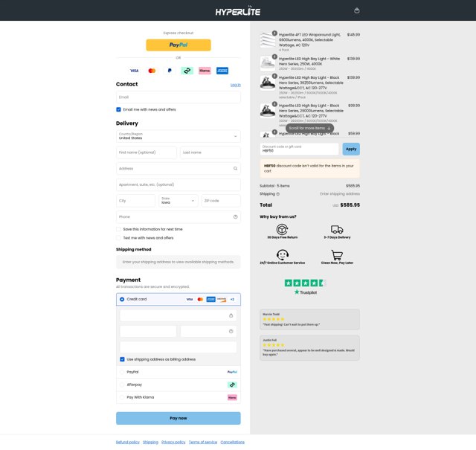Screen dimensions: 476x450
Task: Toggle Use shipping address as billing address
Action: [122, 359]
